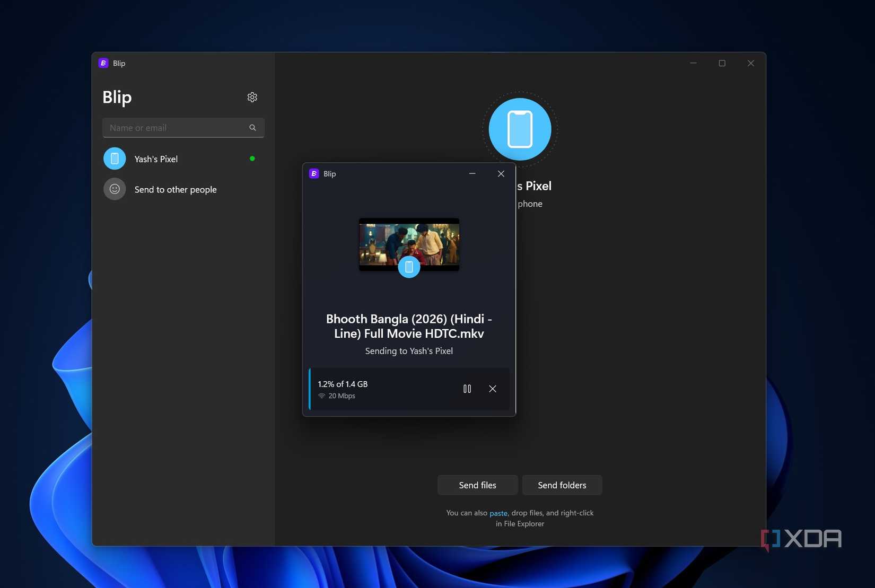Image resolution: width=875 pixels, height=588 pixels.
Task: Click the green online status dot
Action: 252,159
